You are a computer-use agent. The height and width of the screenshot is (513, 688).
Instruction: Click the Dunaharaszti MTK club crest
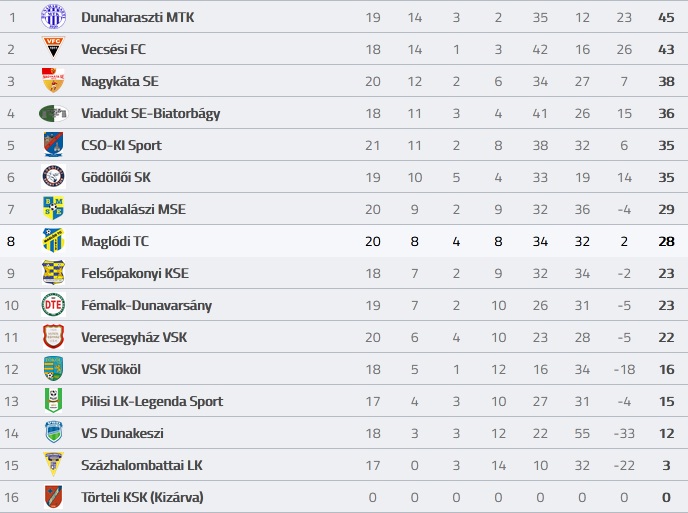[53, 17]
